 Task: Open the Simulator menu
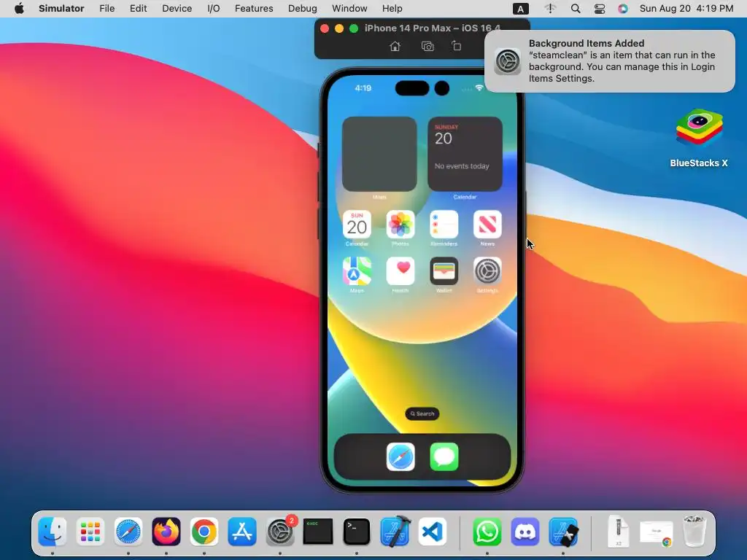61,9
